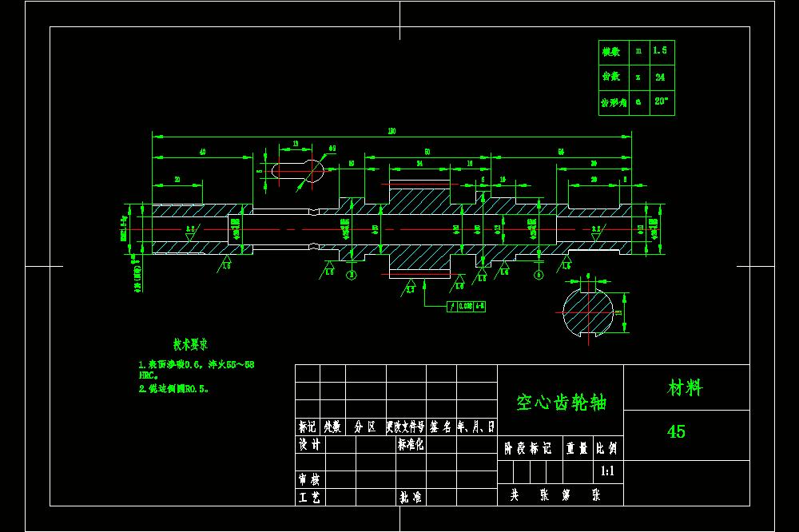Select the 3.2 roughness symbol under gear
The height and width of the screenshot is (532, 799).
click(x=409, y=288)
